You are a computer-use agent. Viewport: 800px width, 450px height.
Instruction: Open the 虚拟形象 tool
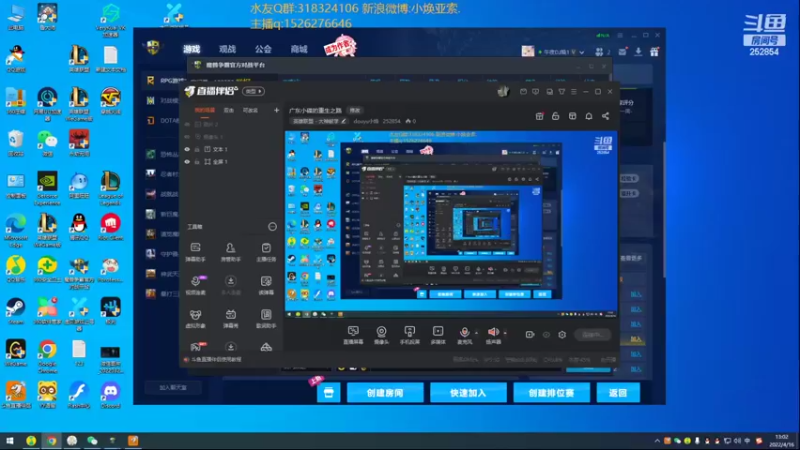tap(195, 318)
